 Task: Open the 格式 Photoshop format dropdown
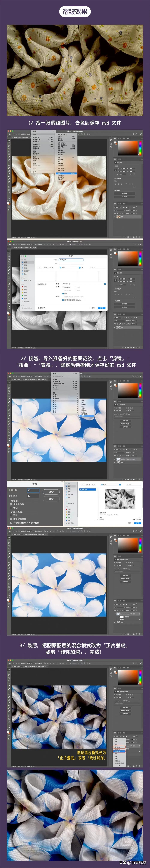84,284
